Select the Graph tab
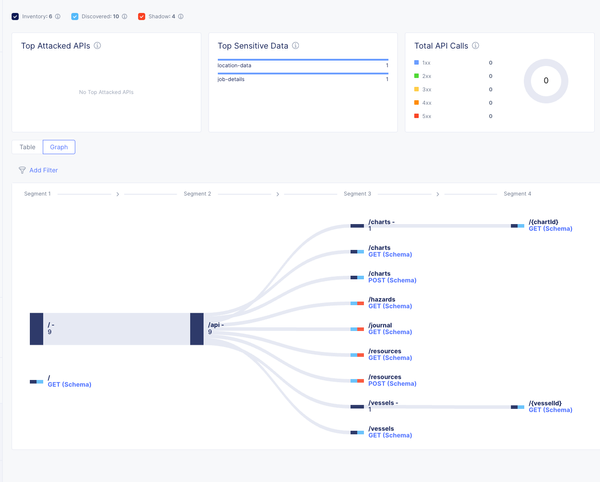Screen dimensions: 600x482 59,147
